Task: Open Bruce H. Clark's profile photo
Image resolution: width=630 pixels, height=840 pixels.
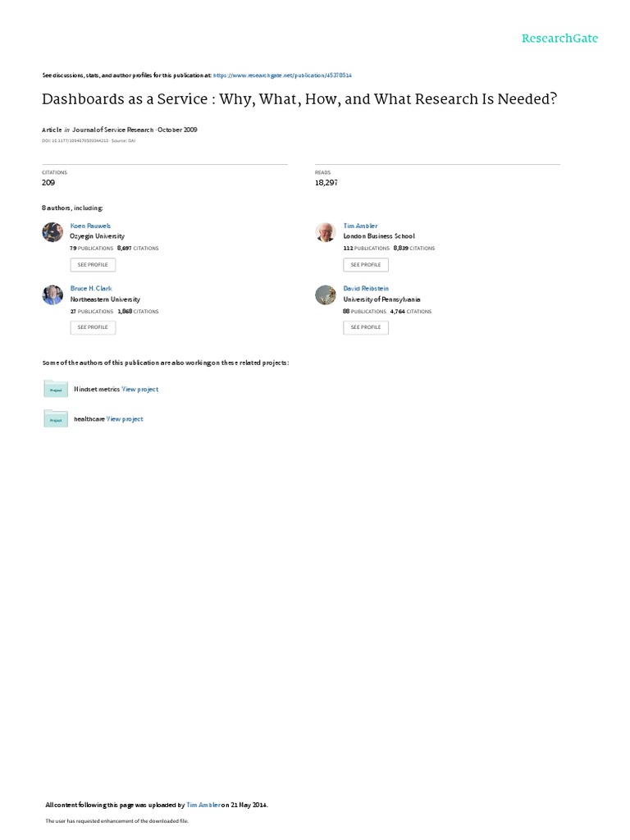Action: click(x=52, y=294)
